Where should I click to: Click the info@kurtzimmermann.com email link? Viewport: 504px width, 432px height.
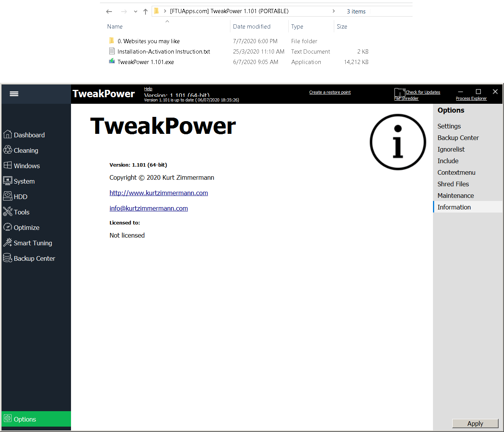coord(149,208)
